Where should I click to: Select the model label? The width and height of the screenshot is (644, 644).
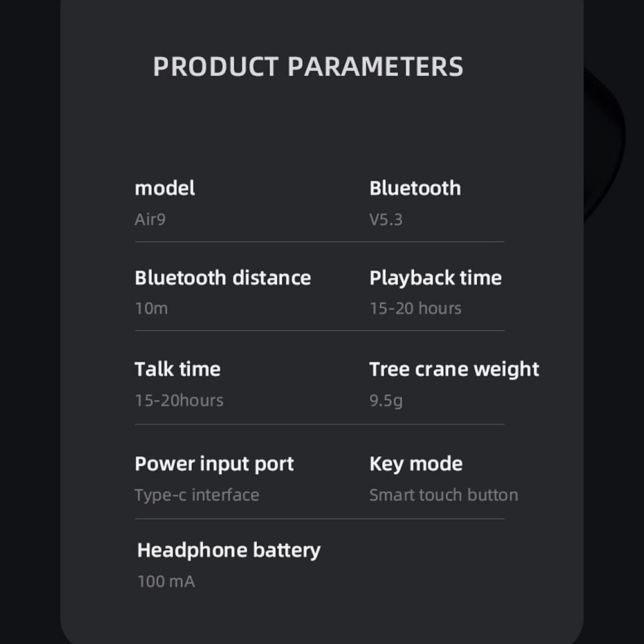[x=165, y=189]
